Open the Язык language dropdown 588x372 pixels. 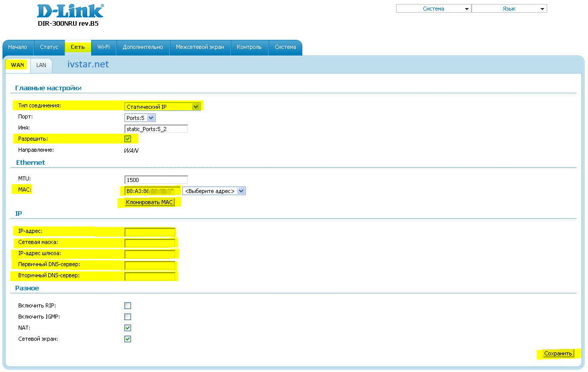[509, 9]
